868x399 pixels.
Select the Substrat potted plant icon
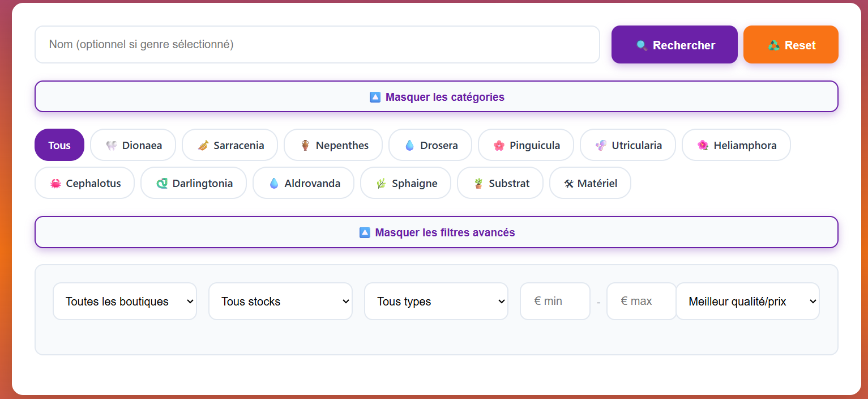point(479,183)
